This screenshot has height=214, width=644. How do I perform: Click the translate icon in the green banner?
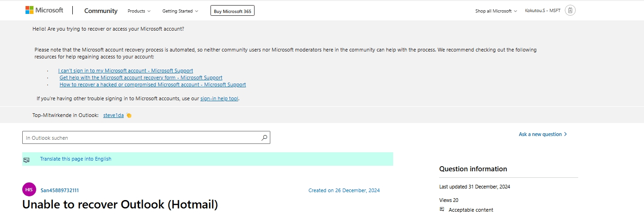[26, 160]
